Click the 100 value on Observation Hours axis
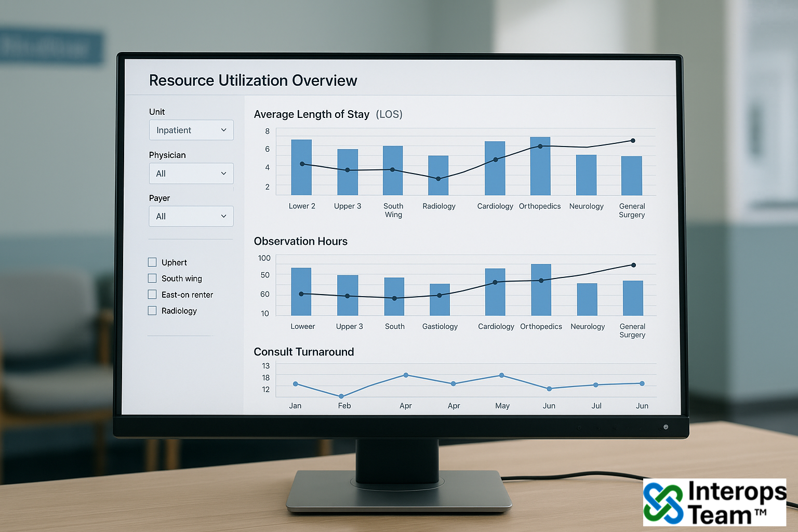Image resolution: width=798 pixels, height=532 pixels. point(264,258)
